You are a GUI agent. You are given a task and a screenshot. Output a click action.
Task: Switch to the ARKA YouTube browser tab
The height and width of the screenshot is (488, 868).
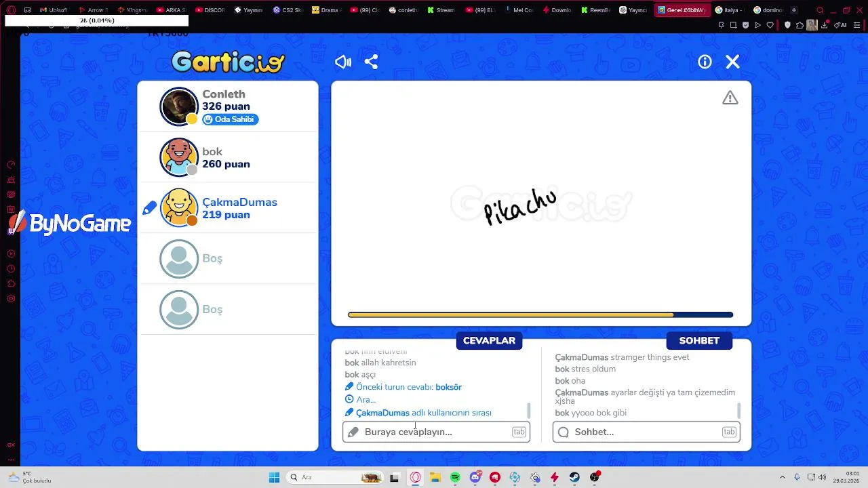pyautogui.click(x=171, y=10)
